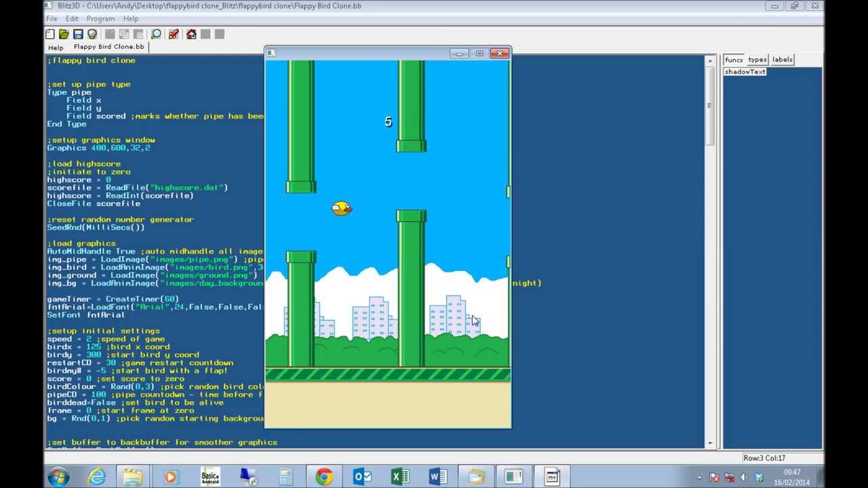Image resolution: width=868 pixels, height=488 pixels.
Task: Click the yellow bird in the game window
Action: (341, 208)
